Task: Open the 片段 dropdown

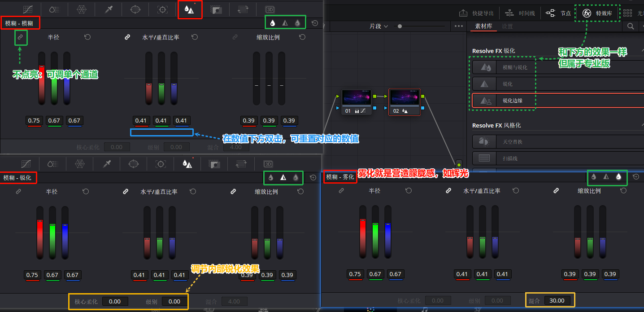Action: click(x=379, y=26)
